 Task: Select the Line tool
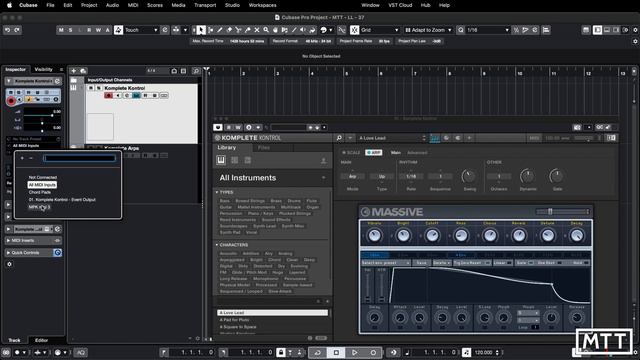[x=294, y=30]
